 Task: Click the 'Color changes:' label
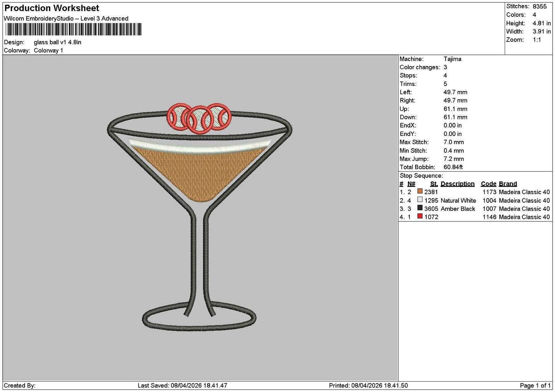click(420, 67)
